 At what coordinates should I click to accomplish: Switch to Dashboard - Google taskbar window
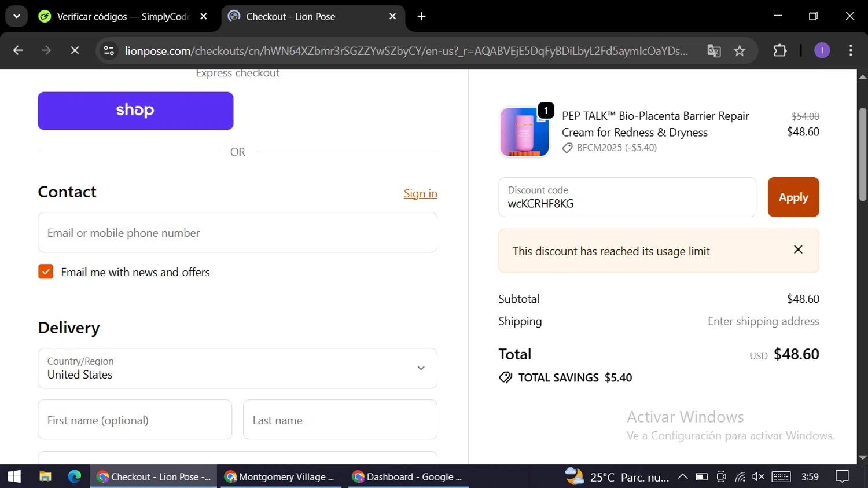[x=409, y=476]
